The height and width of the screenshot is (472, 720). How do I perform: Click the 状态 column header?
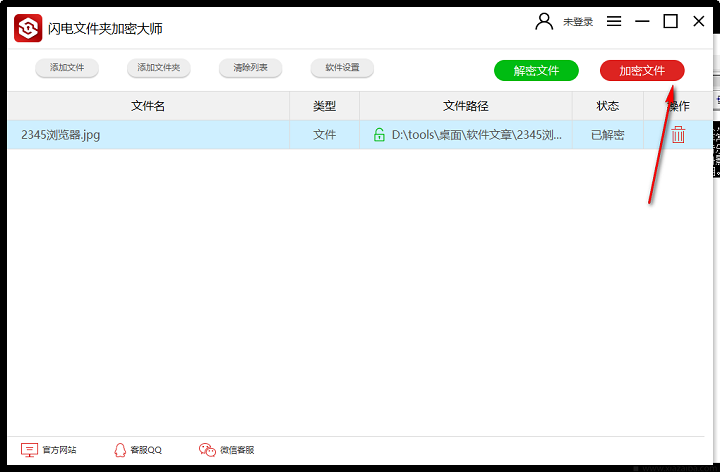pyautogui.click(x=607, y=106)
